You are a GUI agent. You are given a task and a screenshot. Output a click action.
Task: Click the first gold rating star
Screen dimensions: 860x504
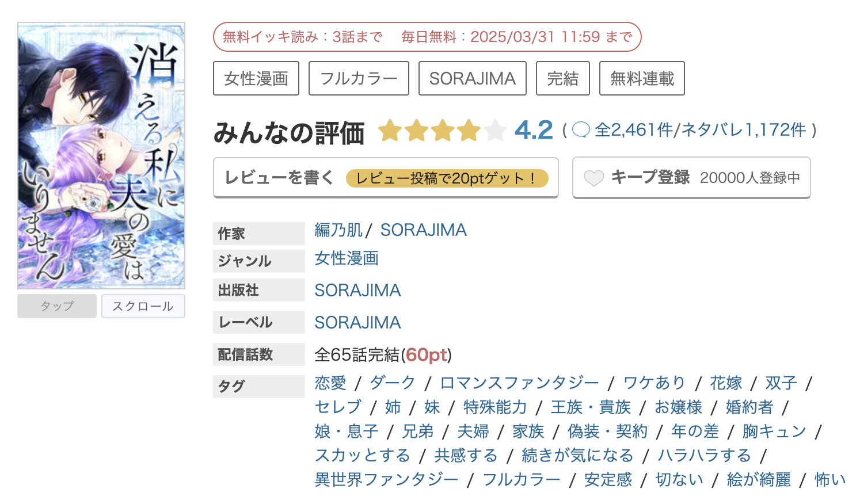coord(389,131)
